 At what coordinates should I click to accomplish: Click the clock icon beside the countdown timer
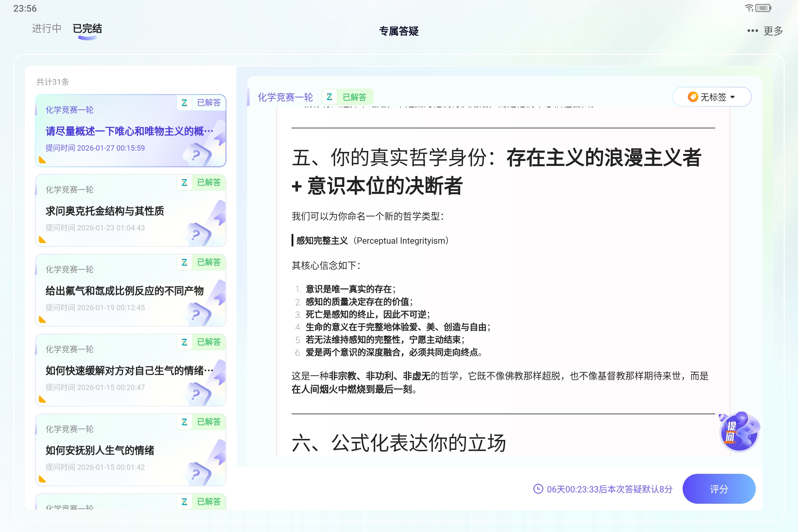(538, 489)
